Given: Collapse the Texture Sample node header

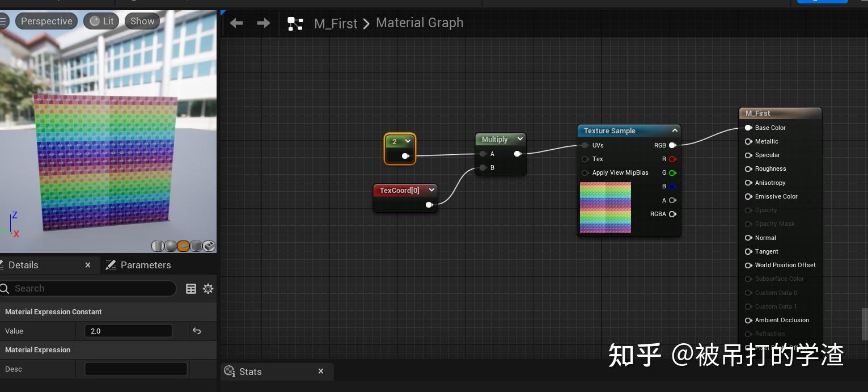Looking at the screenshot, I should pyautogui.click(x=675, y=130).
